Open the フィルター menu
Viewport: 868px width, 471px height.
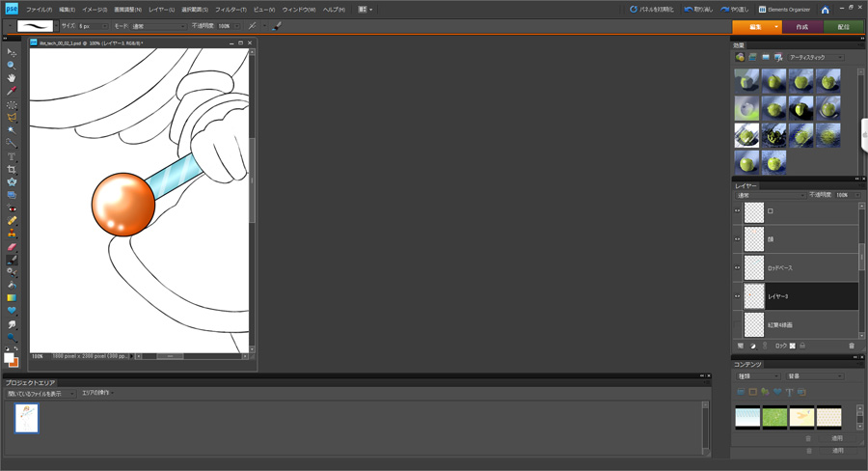pyautogui.click(x=231, y=10)
